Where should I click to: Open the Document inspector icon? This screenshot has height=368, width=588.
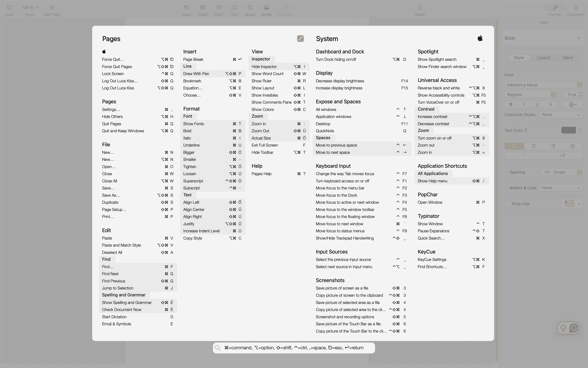tap(576, 8)
